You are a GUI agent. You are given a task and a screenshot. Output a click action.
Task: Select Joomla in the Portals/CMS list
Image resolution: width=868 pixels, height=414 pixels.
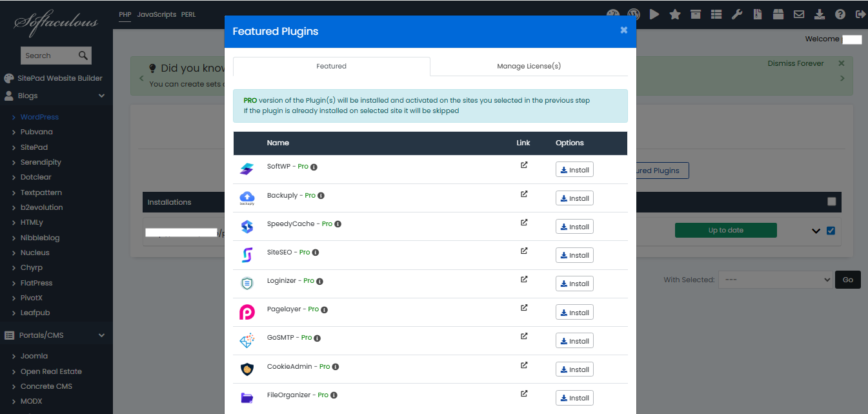pos(34,356)
